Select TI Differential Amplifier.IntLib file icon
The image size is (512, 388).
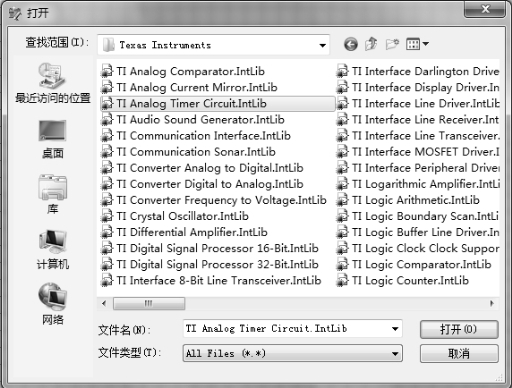107,232
